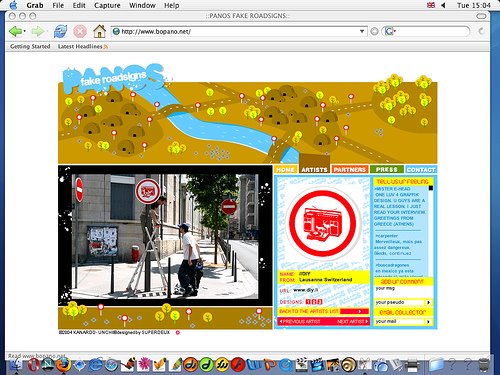Screen dimensions: 500x375
Task: Go to Home using the house icon
Action: pos(99,31)
